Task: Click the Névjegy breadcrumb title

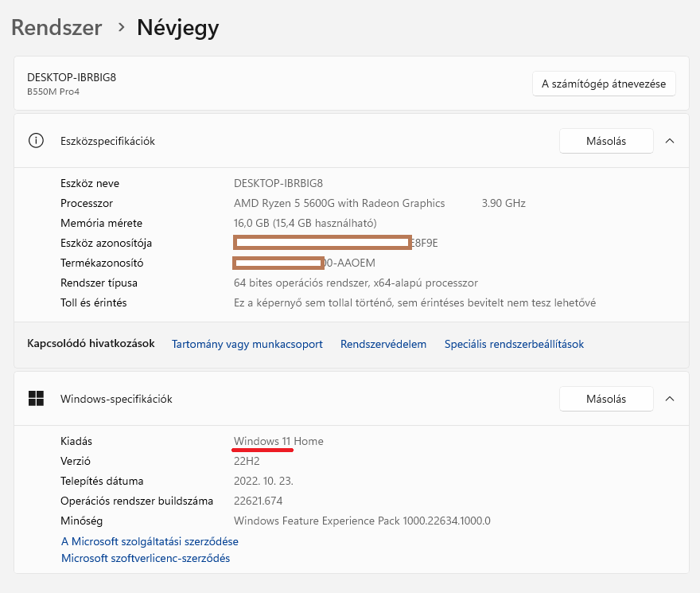Action: [x=177, y=29]
